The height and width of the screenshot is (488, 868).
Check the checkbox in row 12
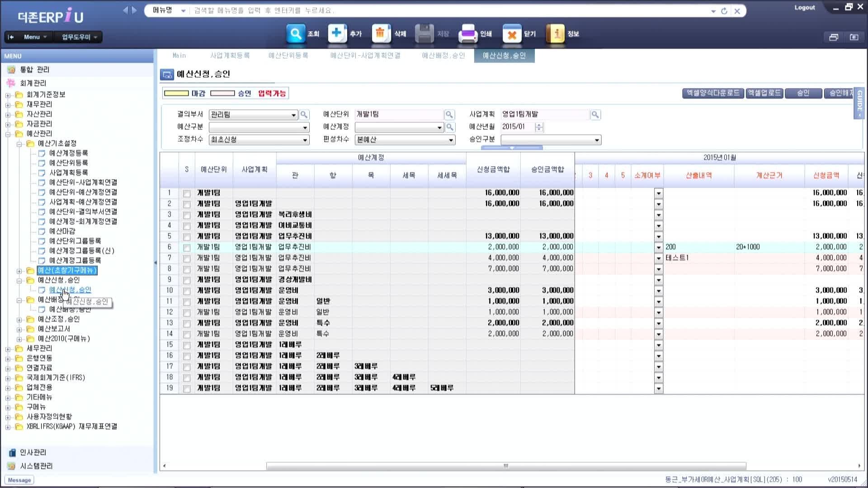[187, 313]
